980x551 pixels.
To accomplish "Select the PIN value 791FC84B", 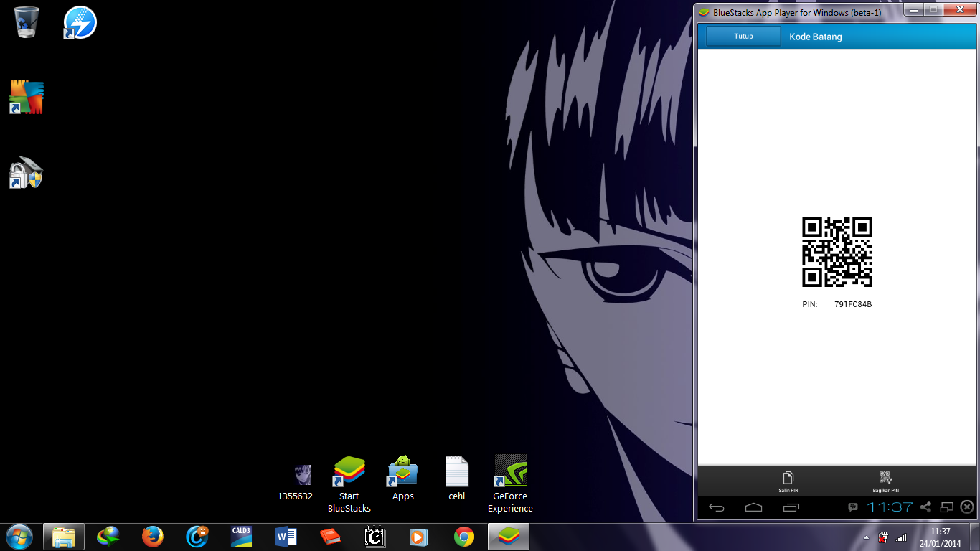I will click(853, 304).
